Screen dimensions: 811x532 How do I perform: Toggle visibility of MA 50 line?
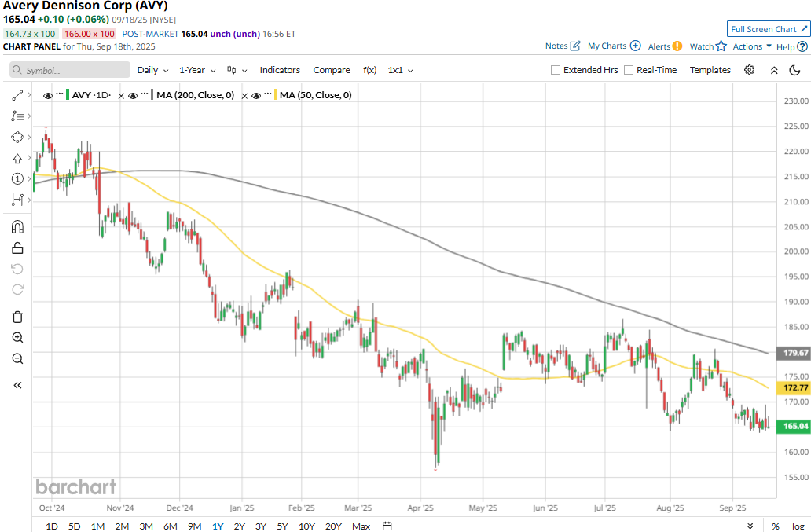pyautogui.click(x=256, y=96)
